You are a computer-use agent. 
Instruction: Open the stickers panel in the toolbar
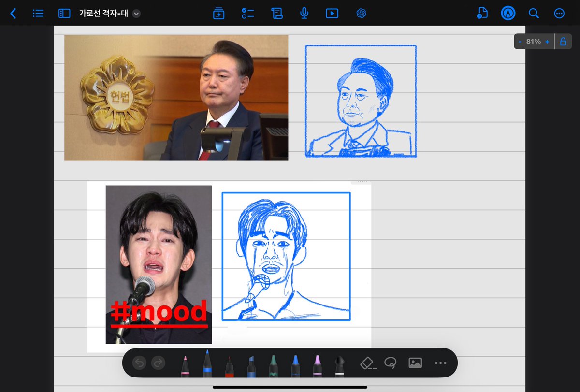click(x=219, y=14)
